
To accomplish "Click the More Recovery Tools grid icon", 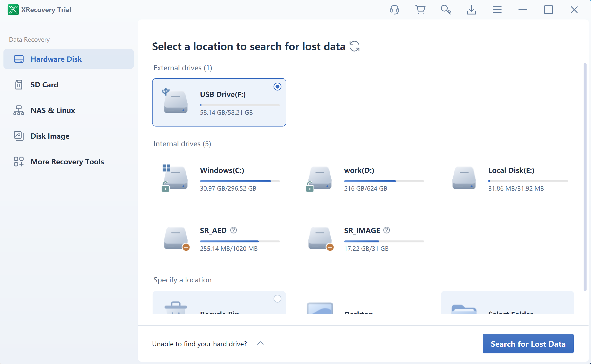I will tap(19, 162).
